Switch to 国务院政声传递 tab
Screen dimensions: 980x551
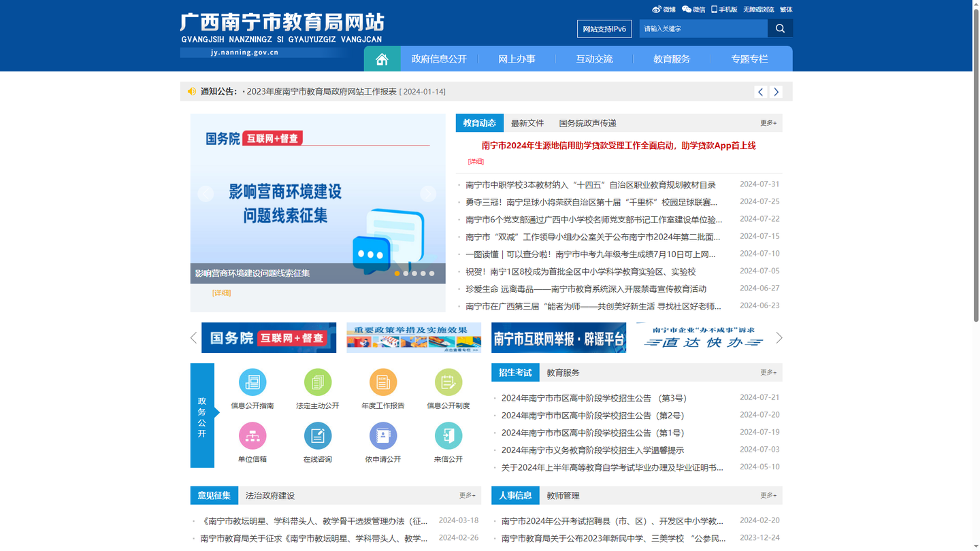click(587, 123)
